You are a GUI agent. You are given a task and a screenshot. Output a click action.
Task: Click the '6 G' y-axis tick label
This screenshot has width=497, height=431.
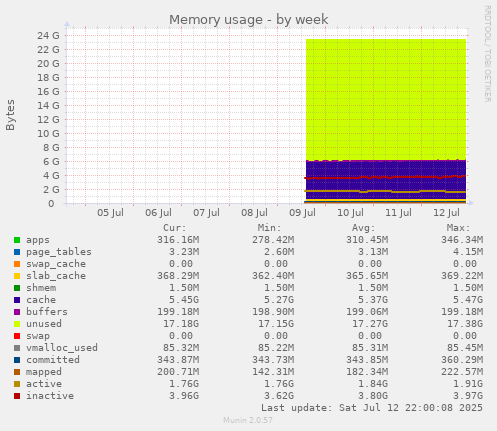[x=51, y=162]
